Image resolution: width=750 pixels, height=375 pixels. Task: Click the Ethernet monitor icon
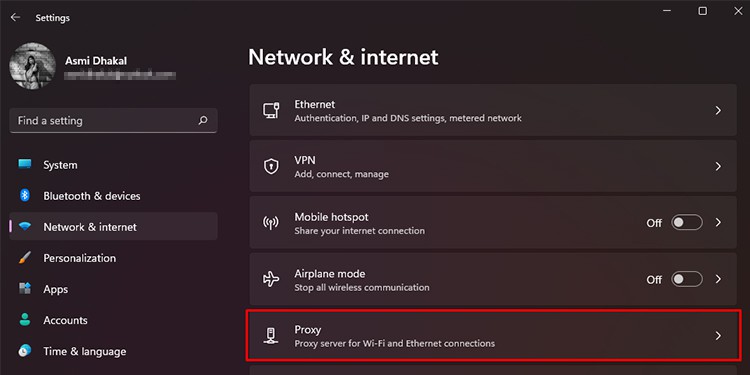pos(271,110)
